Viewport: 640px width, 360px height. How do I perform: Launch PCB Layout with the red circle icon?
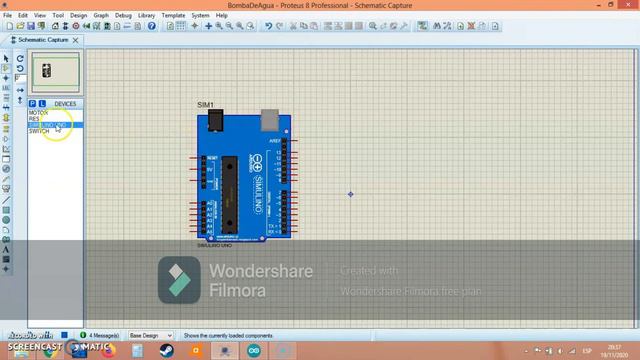click(x=76, y=26)
